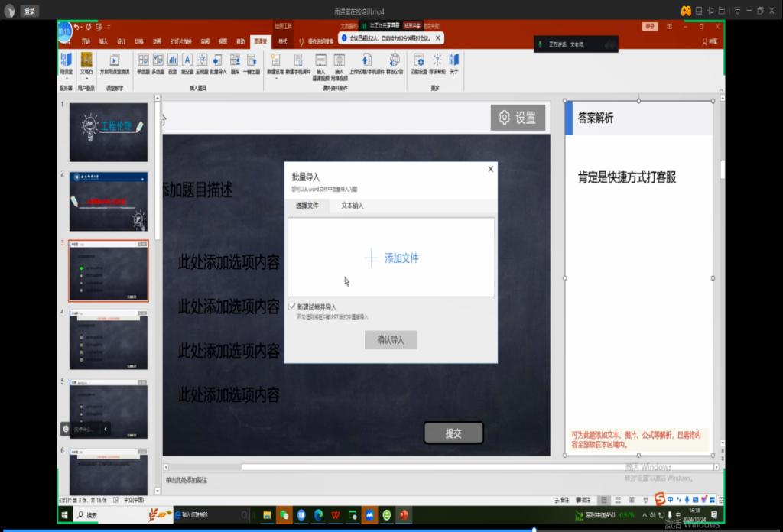The height and width of the screenshot is (532, 783).
Task: Expand the user login dropdown under 艾玛石
Action: coord(86,79)
